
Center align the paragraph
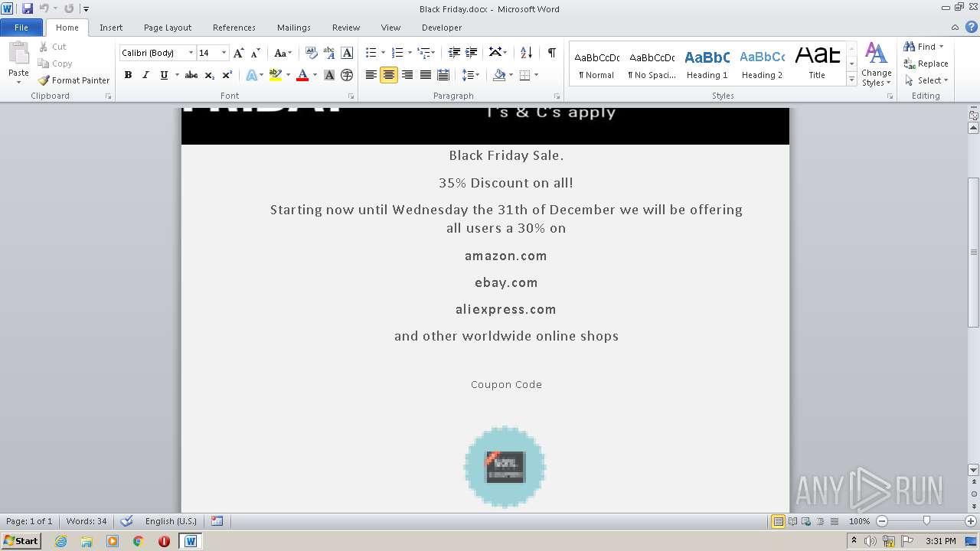(x=389, y=75)
